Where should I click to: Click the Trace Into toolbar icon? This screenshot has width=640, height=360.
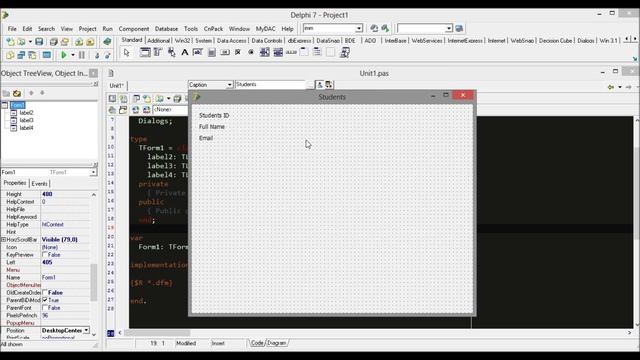tap(97, 55)
